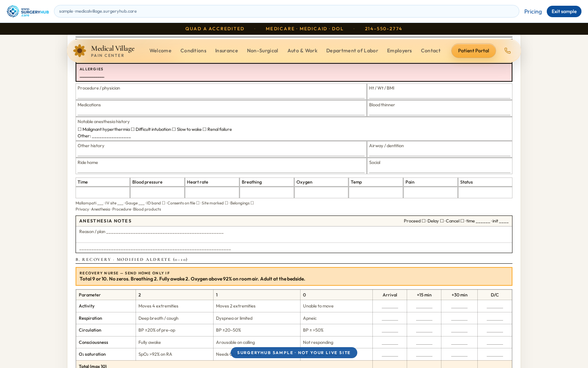Click the empty cell under Oxygen
588x368 pixels.
point(321,193)
